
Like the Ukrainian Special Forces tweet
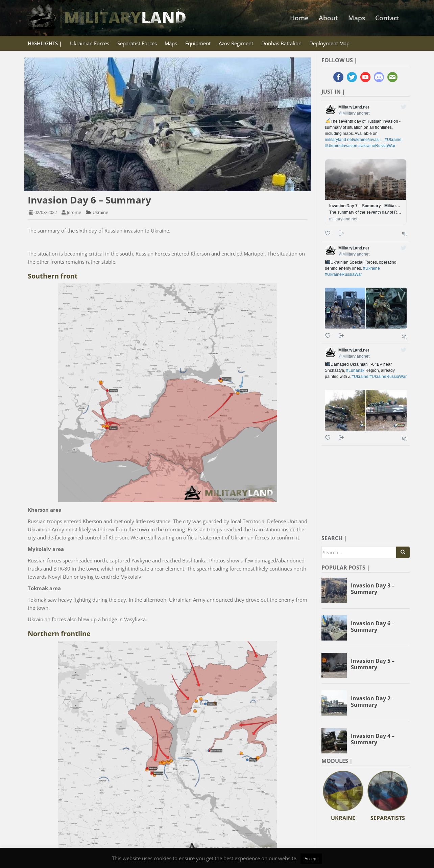click(x=328, y=336)
